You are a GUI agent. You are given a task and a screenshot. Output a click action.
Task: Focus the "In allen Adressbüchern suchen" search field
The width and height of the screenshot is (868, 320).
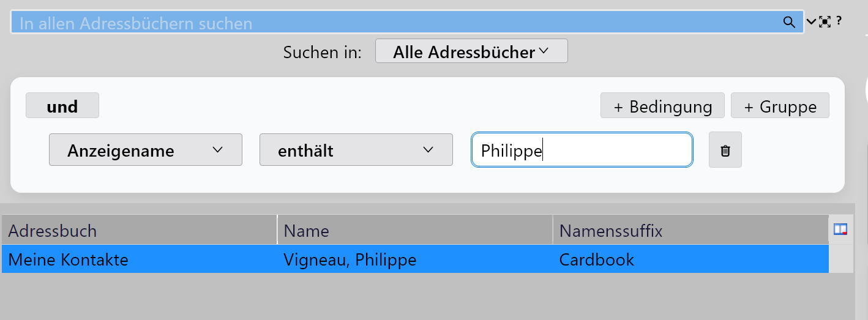392,23
